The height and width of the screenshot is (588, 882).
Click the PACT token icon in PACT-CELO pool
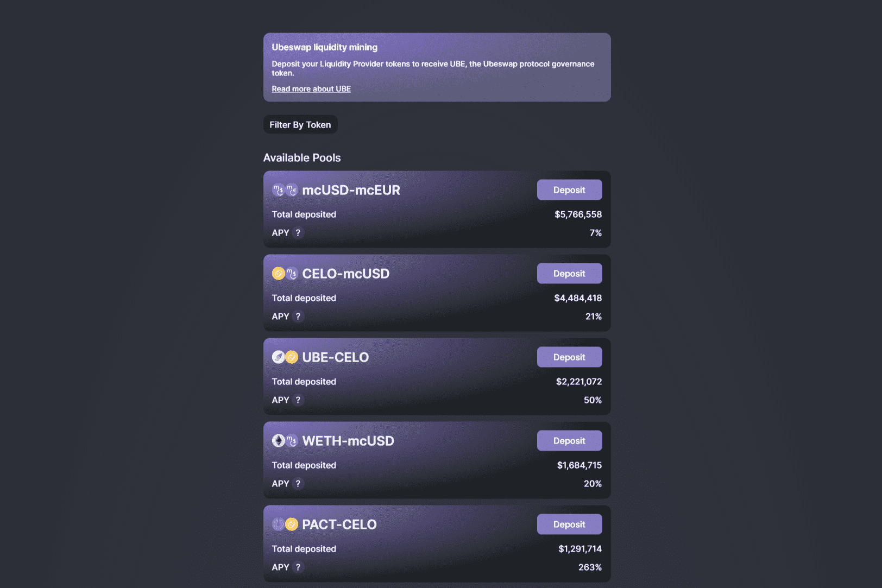click(x=279, y=524)
